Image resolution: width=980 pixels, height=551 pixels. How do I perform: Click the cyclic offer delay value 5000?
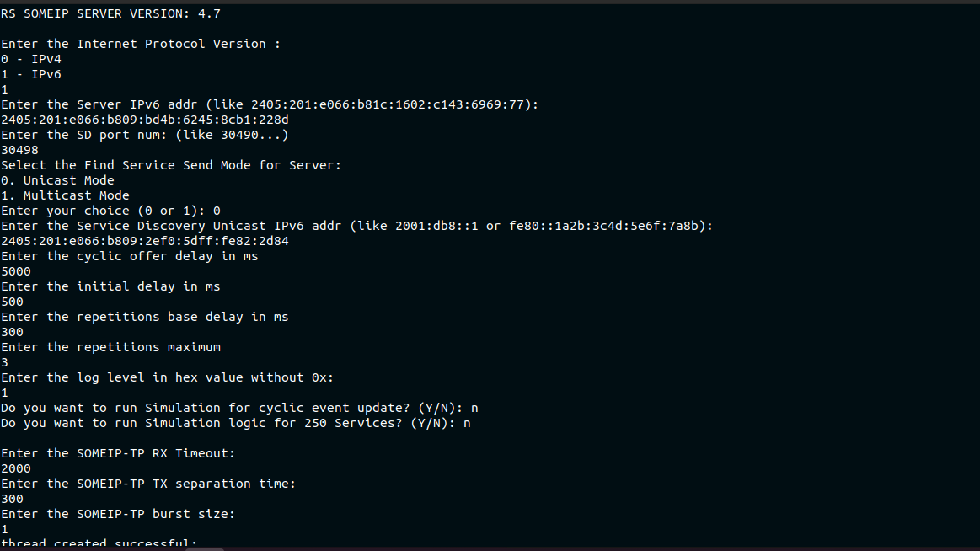click(16, 271)
